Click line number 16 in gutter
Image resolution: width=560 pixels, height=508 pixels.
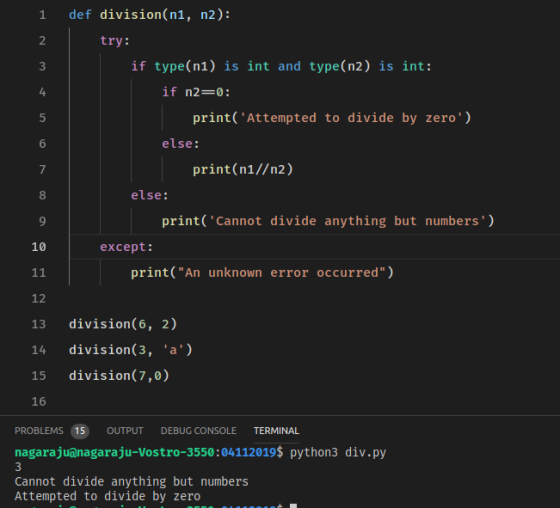(x=39, y=402)
